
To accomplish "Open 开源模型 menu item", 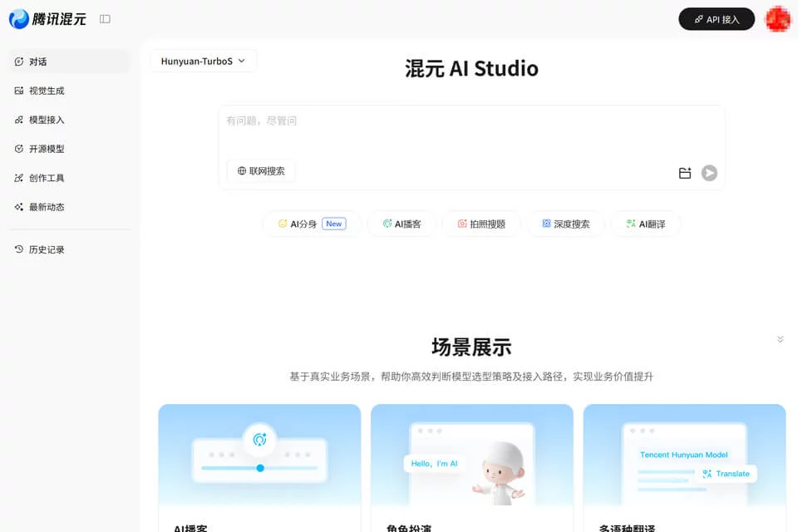I will click(69, 149).
